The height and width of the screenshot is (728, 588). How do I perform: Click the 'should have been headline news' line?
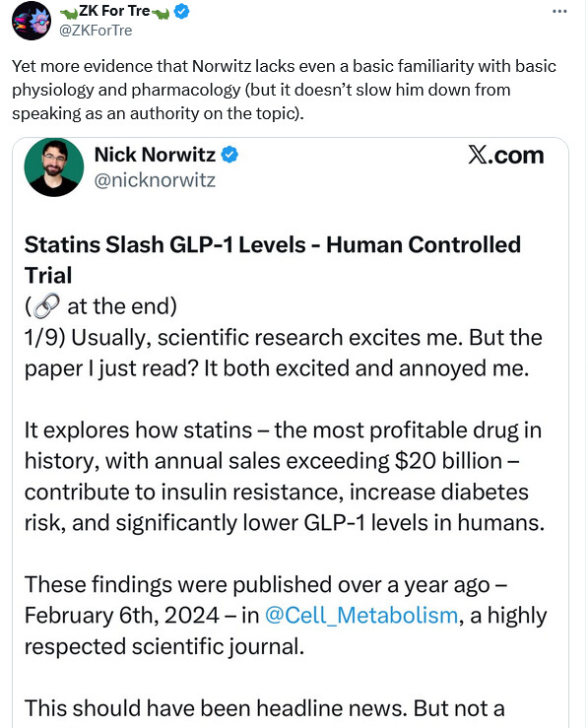tap(265, 708)
